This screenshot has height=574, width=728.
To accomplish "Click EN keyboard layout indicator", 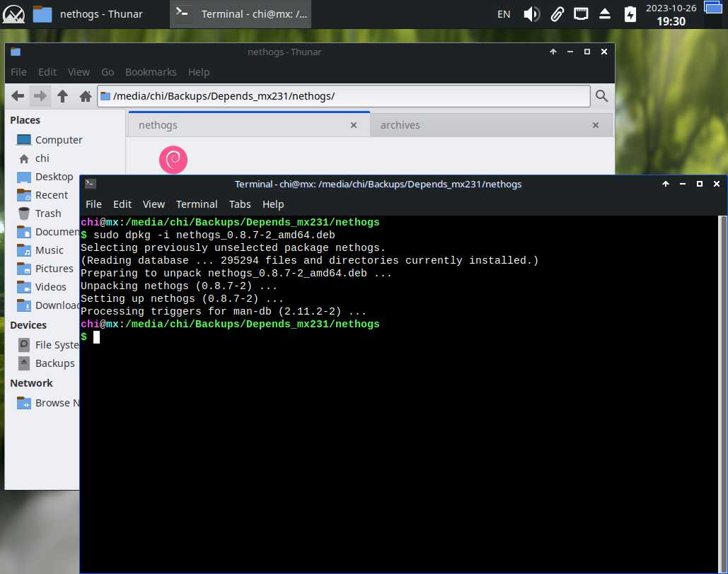I will point(503,14).
